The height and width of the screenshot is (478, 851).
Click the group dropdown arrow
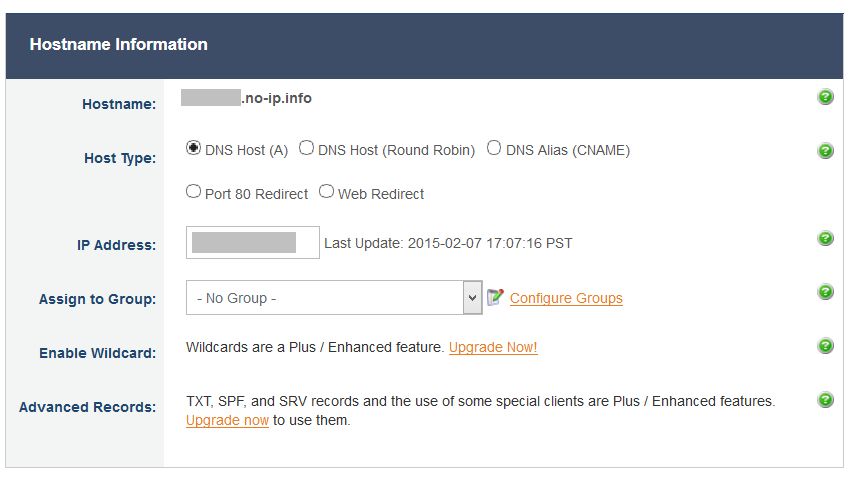(472, 298)
